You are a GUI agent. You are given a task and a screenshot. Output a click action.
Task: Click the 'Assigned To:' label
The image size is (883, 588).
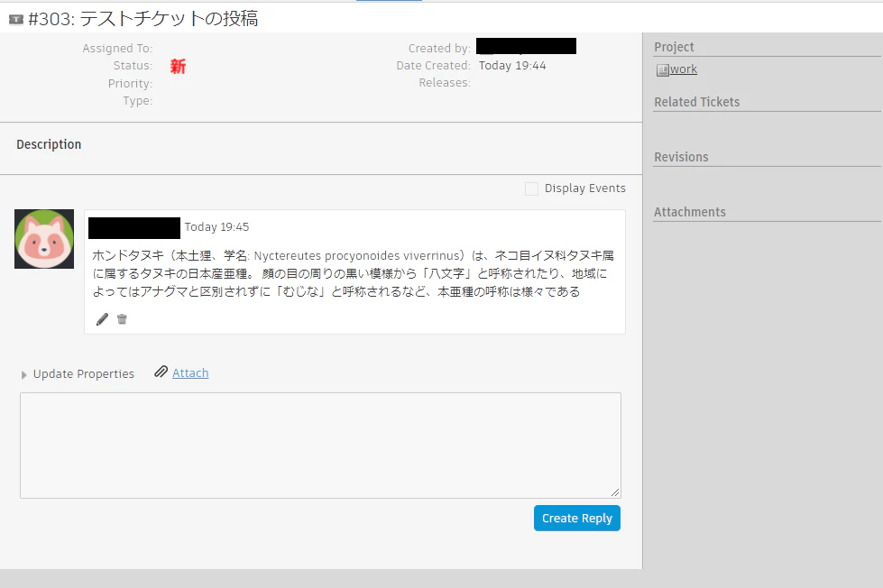117,49
